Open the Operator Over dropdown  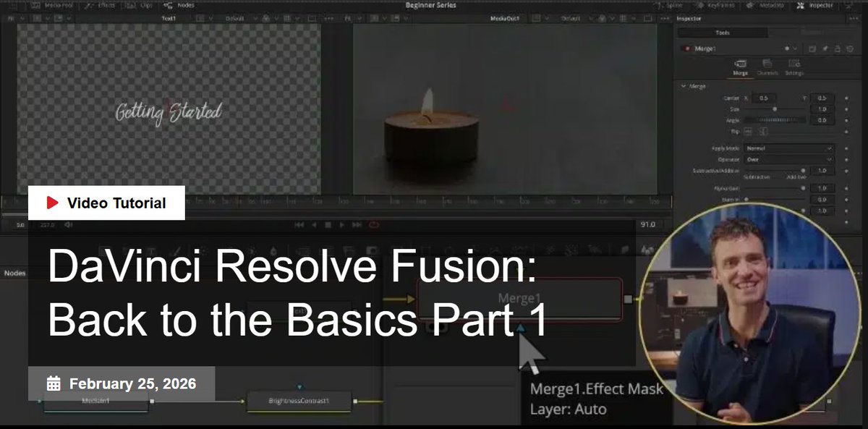(x=789, y=159)
